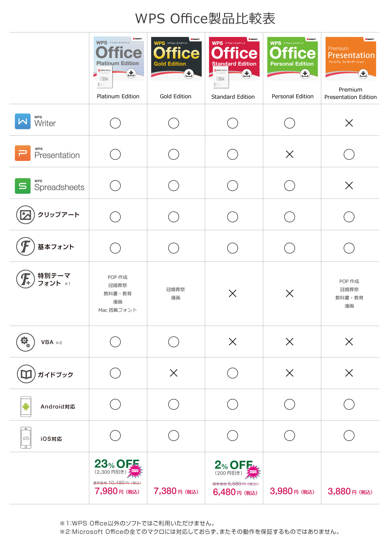The height and width of the screenshot is (556, 392).
Task: Select the Gold Edition product box image
Action: (176, 58)
